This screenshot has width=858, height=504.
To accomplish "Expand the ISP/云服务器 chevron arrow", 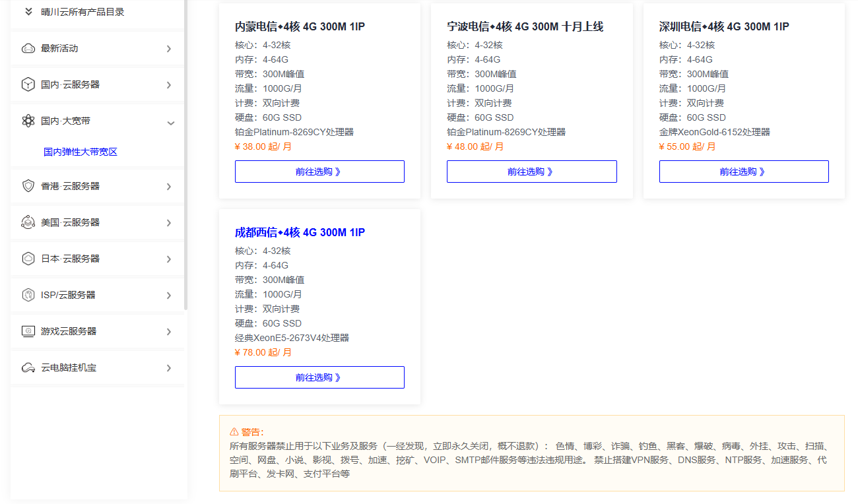I will (x=169, y=296).
